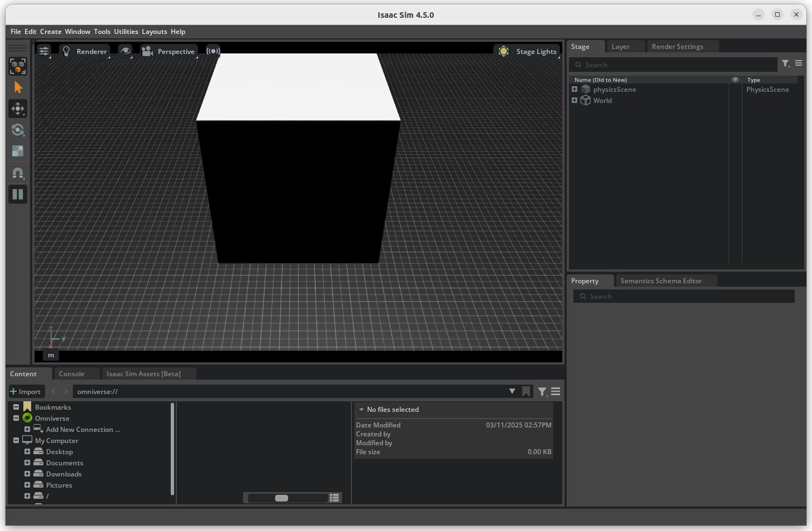Click the Stage panel filter icon
Image resolution: width=812 pixels, height=531 pixels.
(x=786, y=64)
